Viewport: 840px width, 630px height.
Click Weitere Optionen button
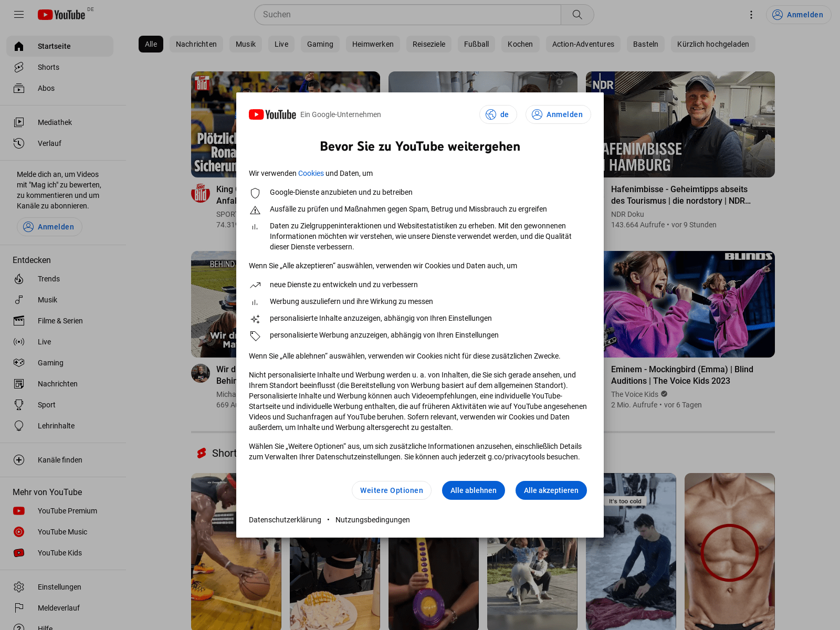[x=392, y=490]
